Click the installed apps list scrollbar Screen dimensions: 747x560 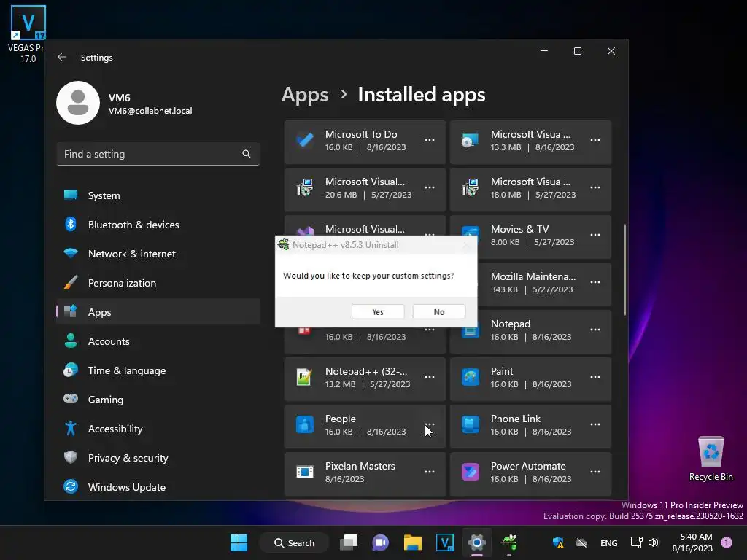624,270
